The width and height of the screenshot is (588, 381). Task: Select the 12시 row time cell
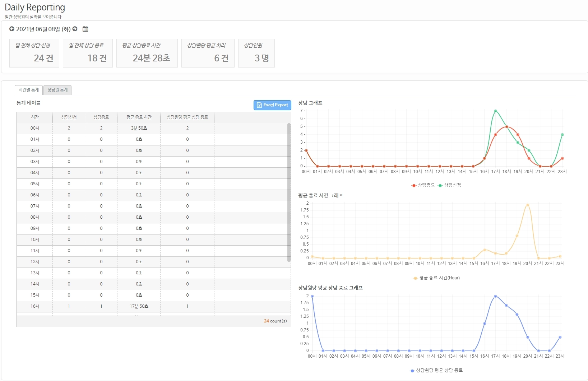coord(35,262)
